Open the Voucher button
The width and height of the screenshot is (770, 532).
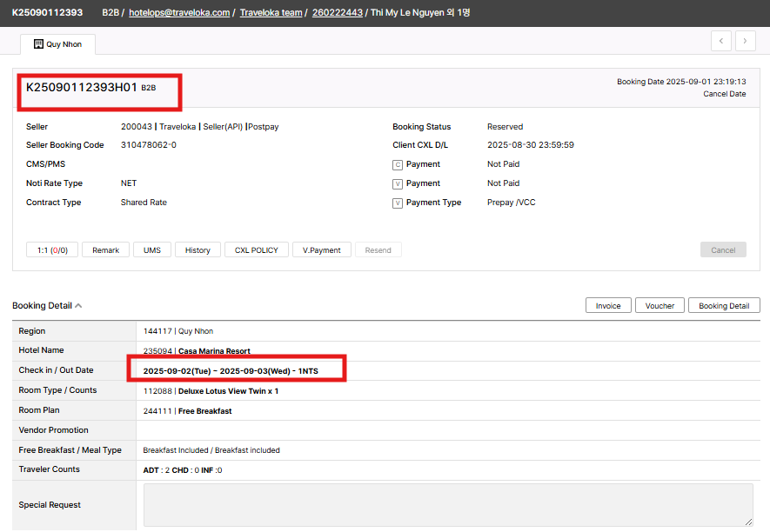[660, 306]
